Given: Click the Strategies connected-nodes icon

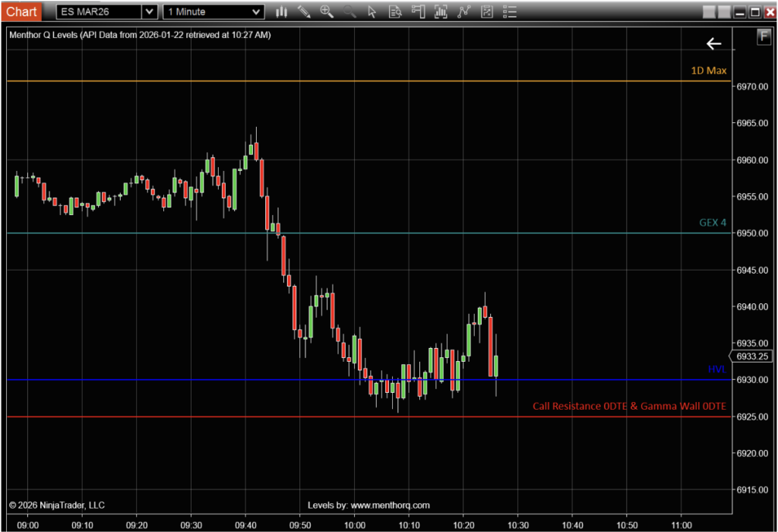Looking at the screenshot, I should click(463, 11).
